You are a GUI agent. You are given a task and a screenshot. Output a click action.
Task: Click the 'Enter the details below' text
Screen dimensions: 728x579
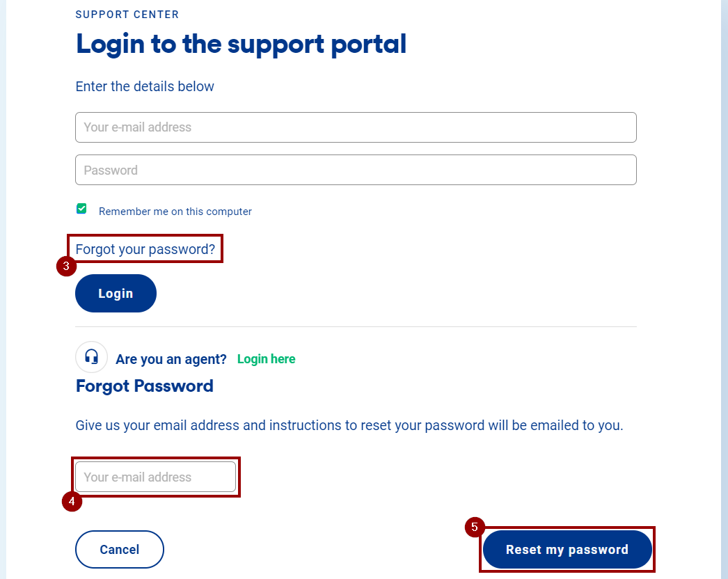145,86
